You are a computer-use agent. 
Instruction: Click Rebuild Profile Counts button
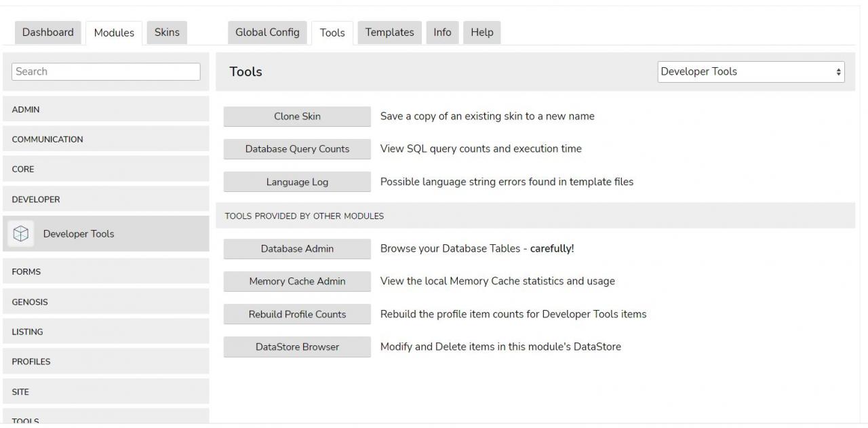pyautogui.click(x=297, y=315)
